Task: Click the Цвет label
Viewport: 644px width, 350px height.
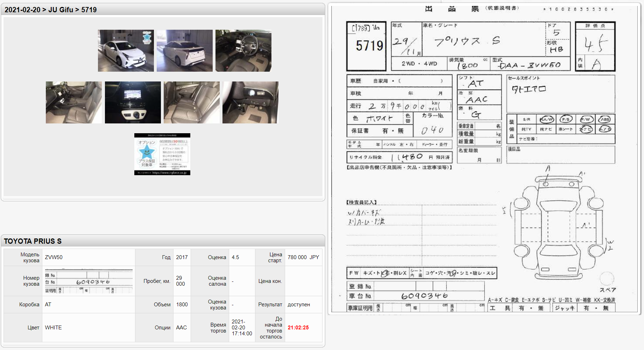Action: pos(34,328)
